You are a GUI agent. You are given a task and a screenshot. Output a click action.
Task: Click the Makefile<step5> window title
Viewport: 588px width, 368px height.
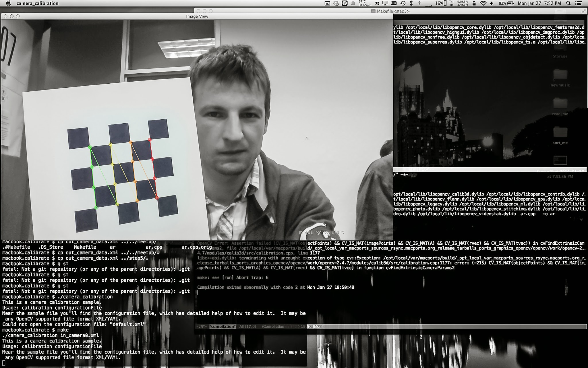pos(393,11)
